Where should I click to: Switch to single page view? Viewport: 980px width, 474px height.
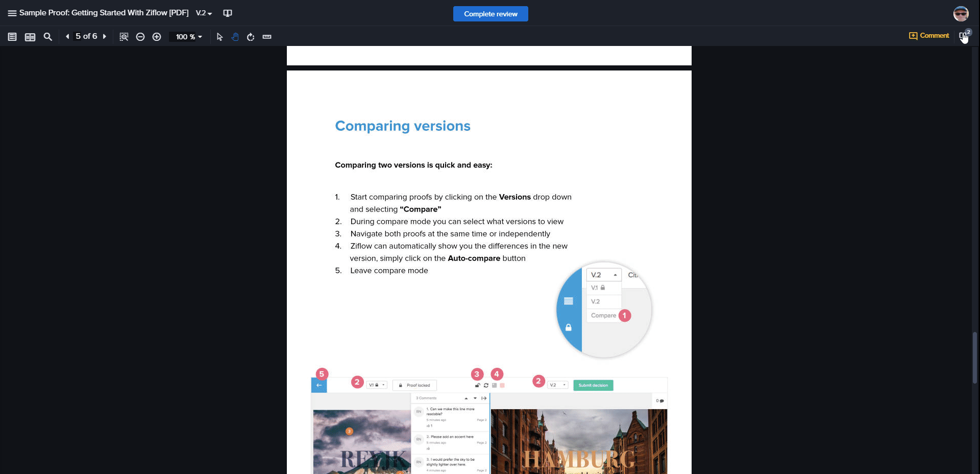coord(12,37)
